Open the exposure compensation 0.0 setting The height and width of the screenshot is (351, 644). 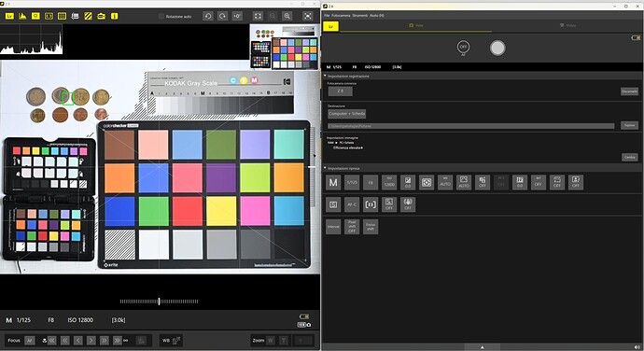[x=408, y=182]
